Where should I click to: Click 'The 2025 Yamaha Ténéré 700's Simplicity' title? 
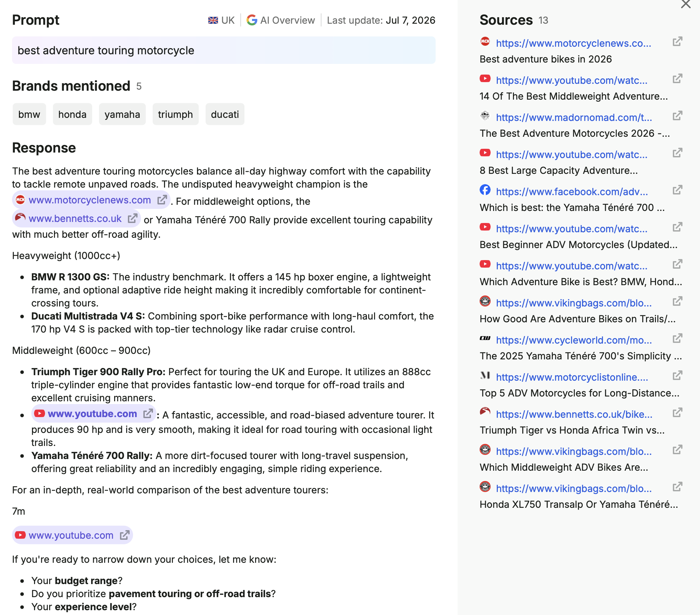(581, 356)
